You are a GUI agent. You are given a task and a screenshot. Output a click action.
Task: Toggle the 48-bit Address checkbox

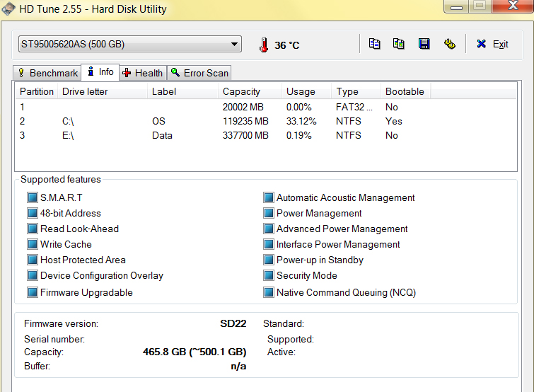(x=33, y=213)
